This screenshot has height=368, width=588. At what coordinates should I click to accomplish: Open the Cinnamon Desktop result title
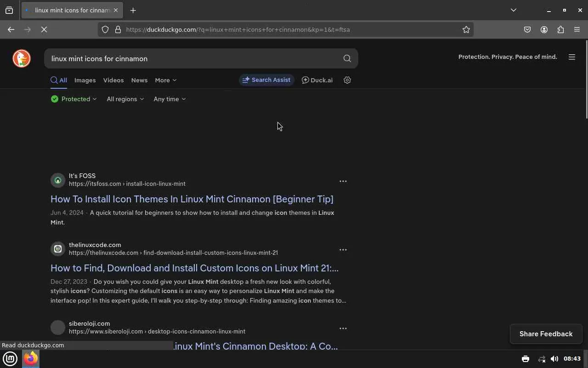(x=255, y=346)
